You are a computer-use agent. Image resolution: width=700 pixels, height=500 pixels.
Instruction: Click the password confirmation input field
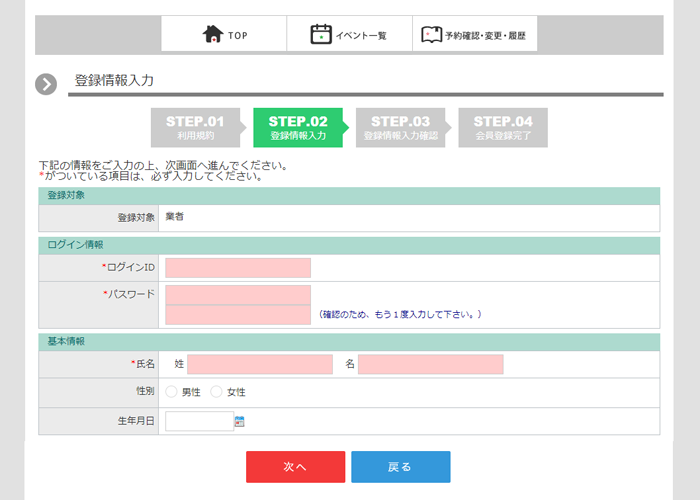coord(238,315)
